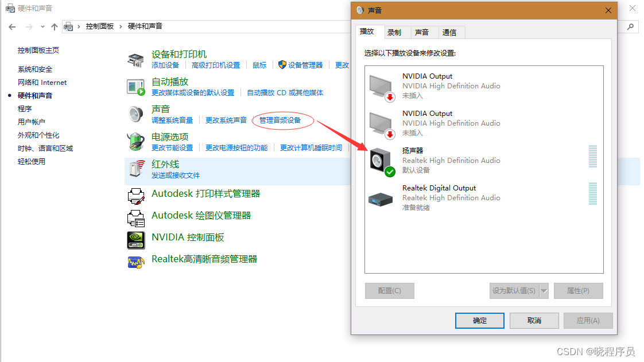Open the 更改系统声音 link

coord(226,120)
